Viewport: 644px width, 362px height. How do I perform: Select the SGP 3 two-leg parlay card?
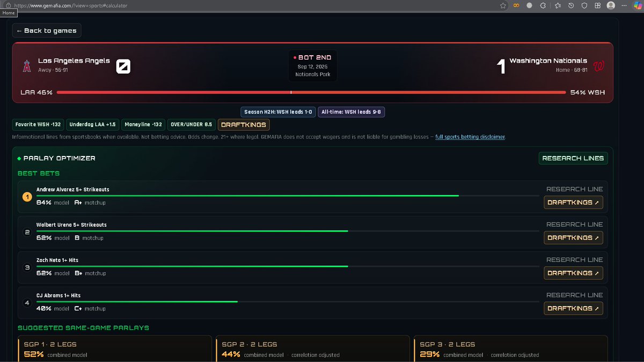tap(510, 349)
